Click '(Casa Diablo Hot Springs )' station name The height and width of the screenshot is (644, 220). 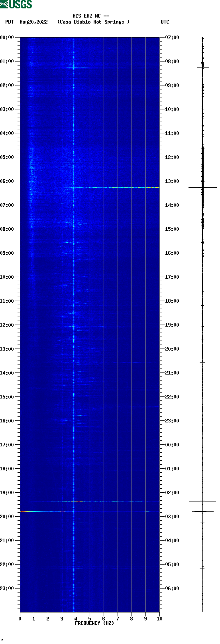pyautogui.click(x=94, y=22)
